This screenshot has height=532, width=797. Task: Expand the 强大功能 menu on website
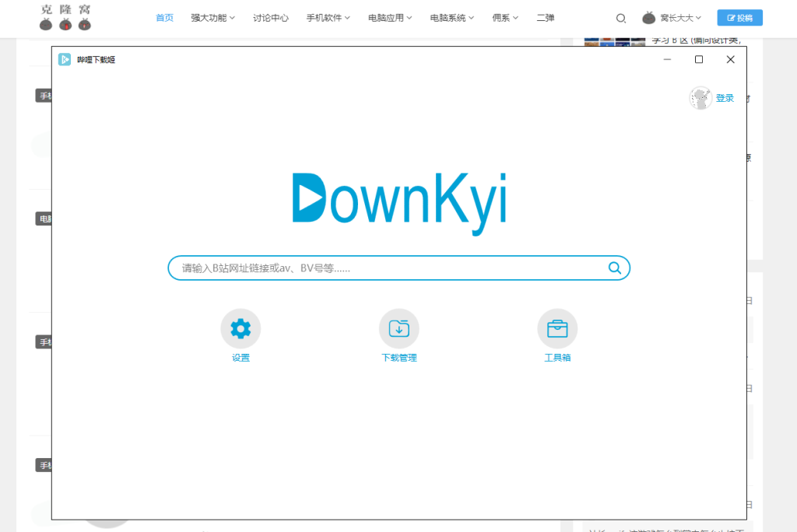pyautogui.click(x=212, y=18)
